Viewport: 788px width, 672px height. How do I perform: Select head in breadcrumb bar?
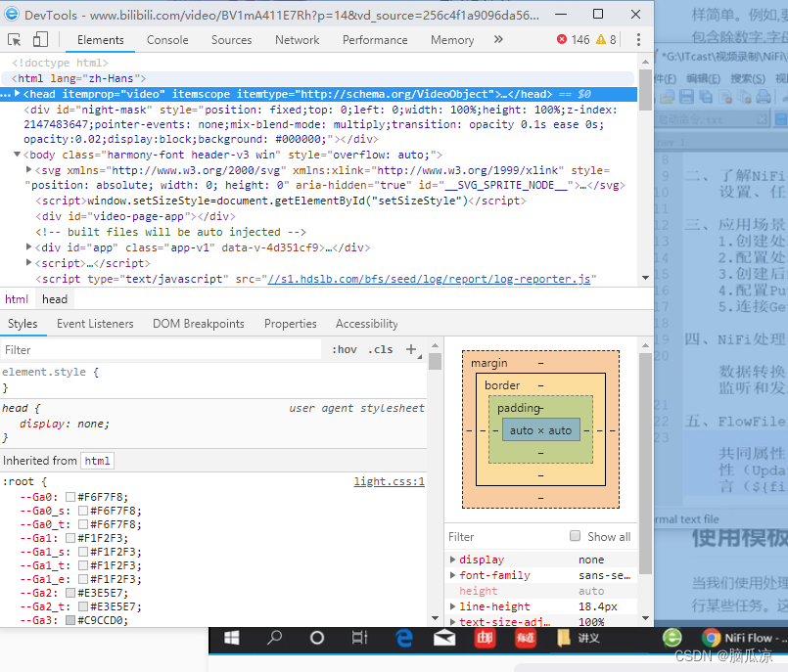coord(55,299)
